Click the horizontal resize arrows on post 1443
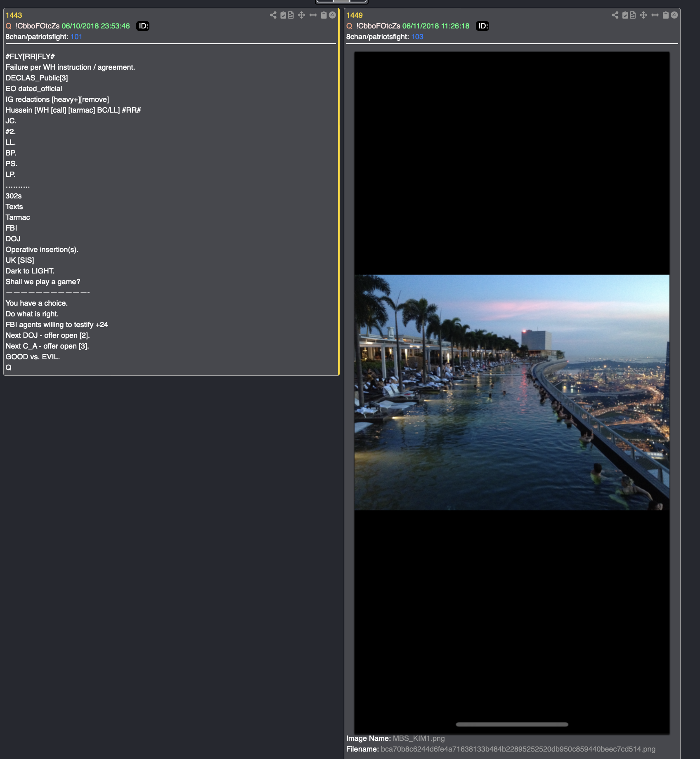Image resolution: width=700 pixels, height=759 pixels. tap(313, 15)
